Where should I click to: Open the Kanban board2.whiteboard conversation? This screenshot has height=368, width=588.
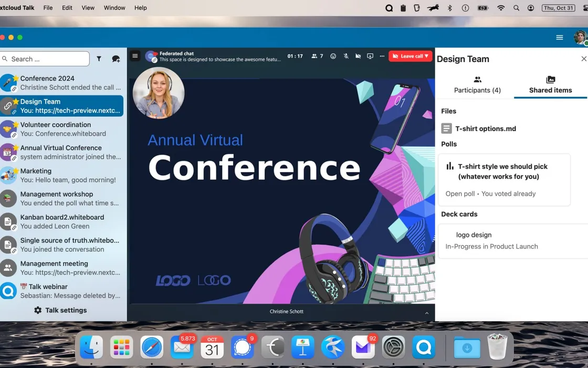tap(61, 221)
